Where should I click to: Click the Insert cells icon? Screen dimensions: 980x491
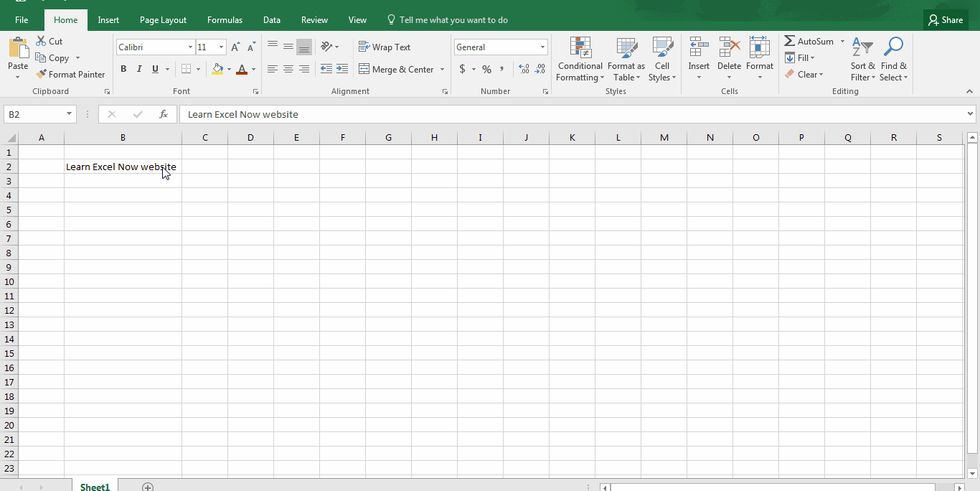click(699, 47)
